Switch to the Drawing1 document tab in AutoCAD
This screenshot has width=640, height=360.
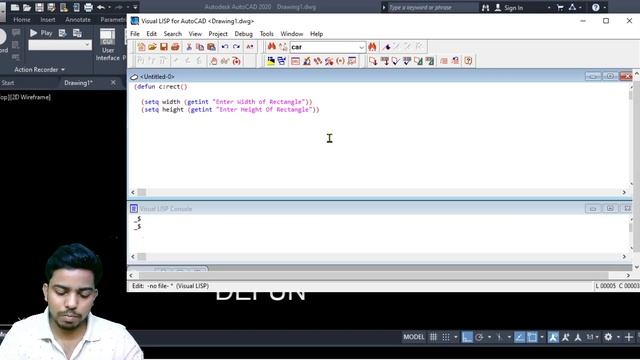(78, 83)
